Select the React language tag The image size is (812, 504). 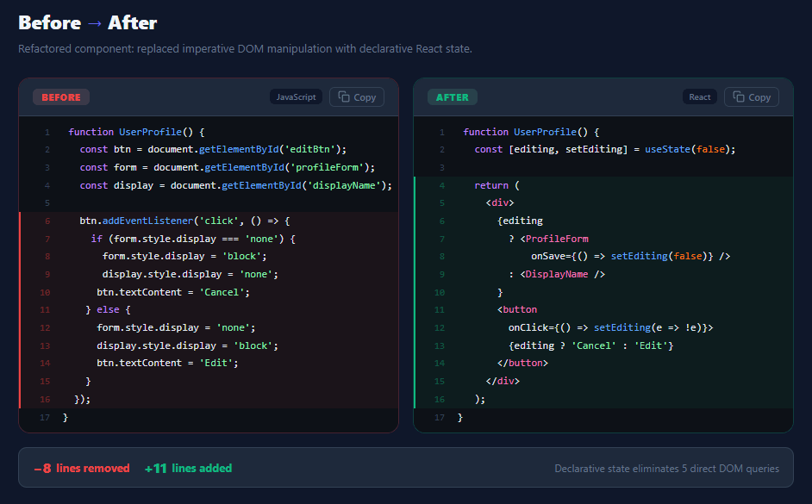click(700, 96)
